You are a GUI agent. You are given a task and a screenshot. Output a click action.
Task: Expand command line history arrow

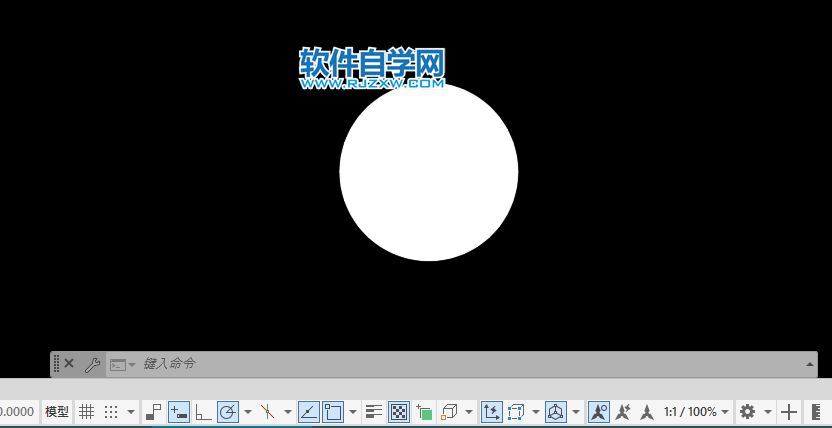(x=810, y=364)
